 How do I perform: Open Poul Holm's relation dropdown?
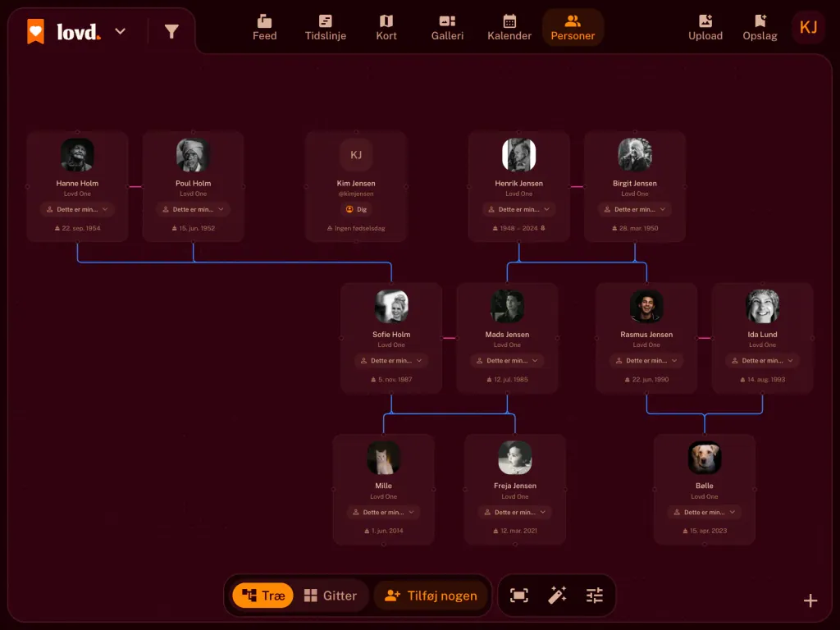pyautogui.click(x=193, y=209)
